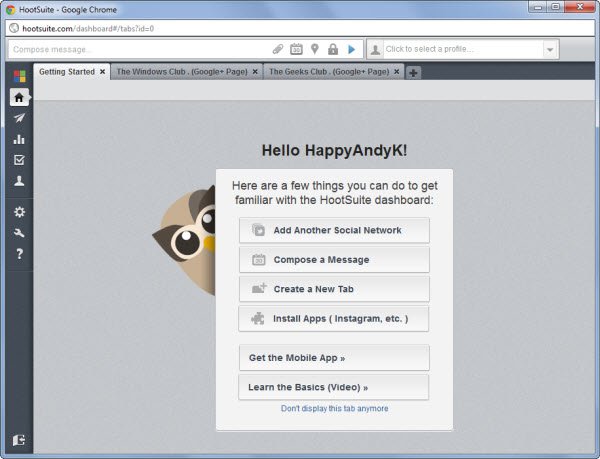Click the Chrome icon in title bar
Screen dimensions: 600x459
[11, 10]
